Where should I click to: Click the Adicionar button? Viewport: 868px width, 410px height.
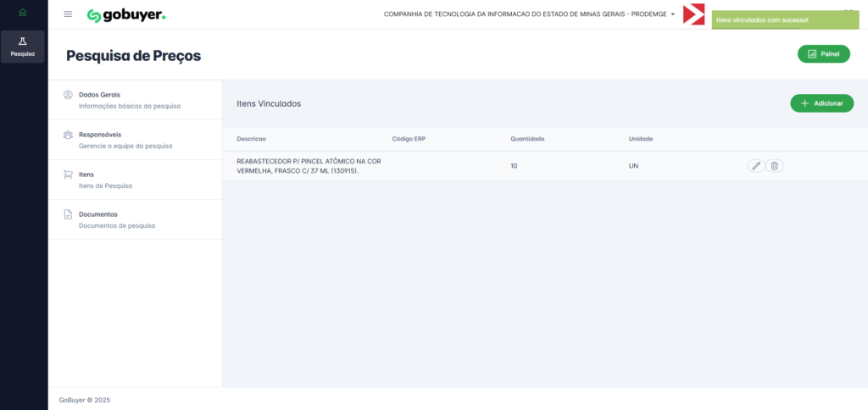[x=821, y=103]
